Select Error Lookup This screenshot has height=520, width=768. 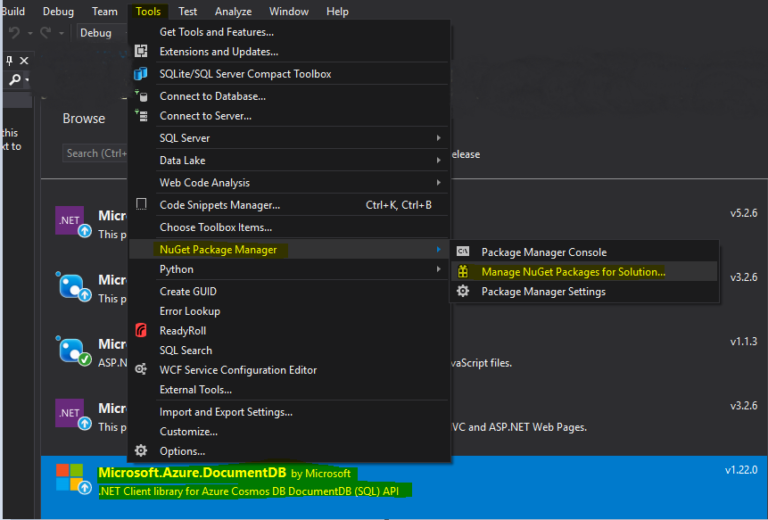click(289, 311)
